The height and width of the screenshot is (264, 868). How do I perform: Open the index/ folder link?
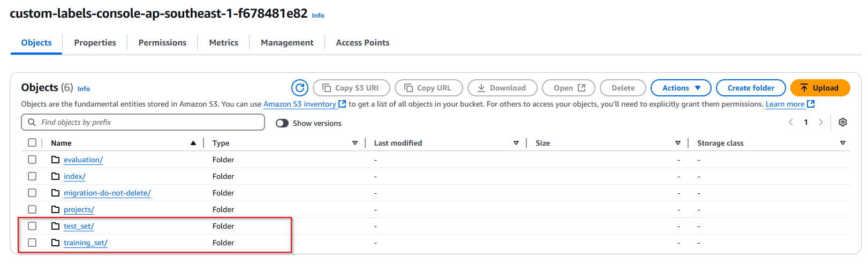(x=74, y=176)
